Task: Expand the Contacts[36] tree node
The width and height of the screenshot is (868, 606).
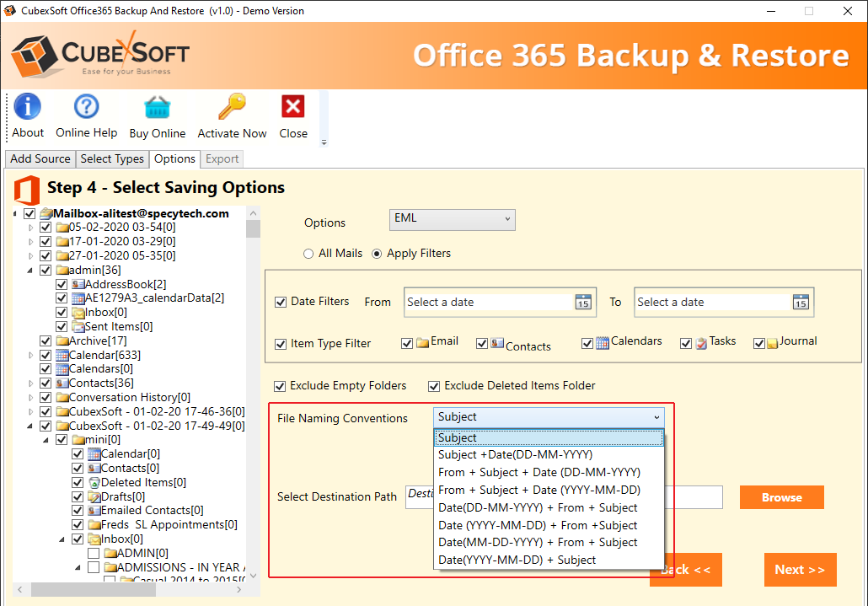Action: pos(30,383)
